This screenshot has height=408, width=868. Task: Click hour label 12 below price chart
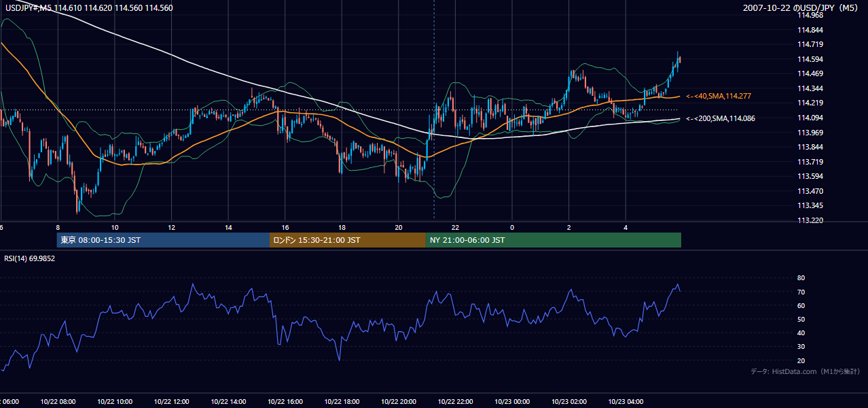(x=171, y=227)
